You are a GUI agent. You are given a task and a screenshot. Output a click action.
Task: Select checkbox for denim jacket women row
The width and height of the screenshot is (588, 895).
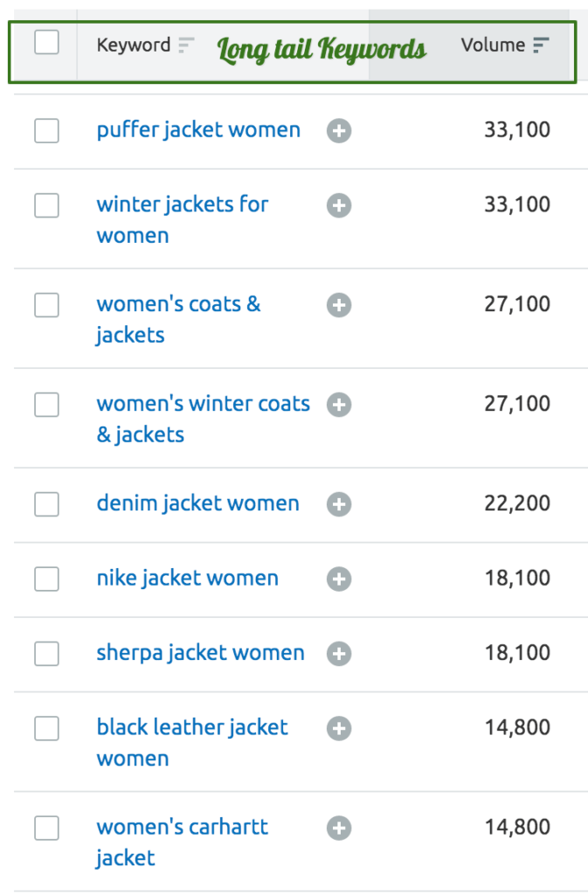[x=47, y=504]
